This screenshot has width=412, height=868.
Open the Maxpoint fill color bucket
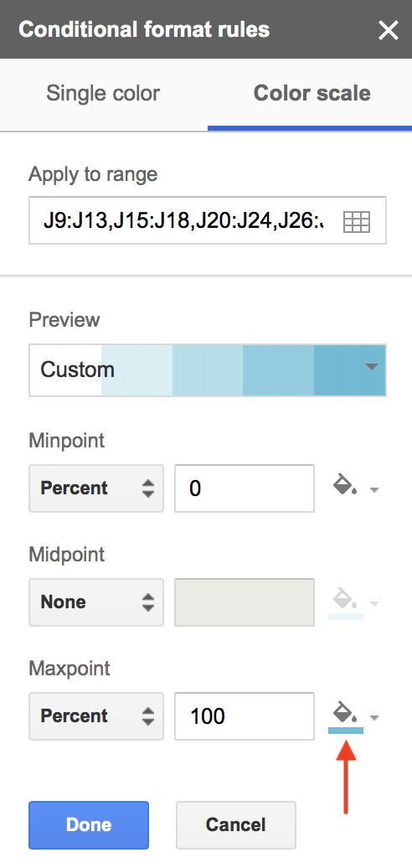point(345,713)
